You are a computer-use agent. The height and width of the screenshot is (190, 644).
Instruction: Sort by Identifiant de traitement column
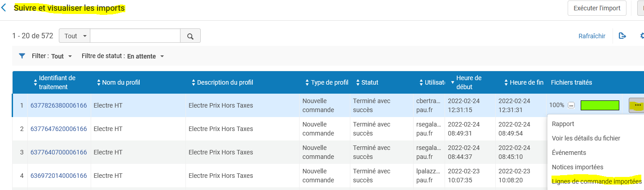36,82
